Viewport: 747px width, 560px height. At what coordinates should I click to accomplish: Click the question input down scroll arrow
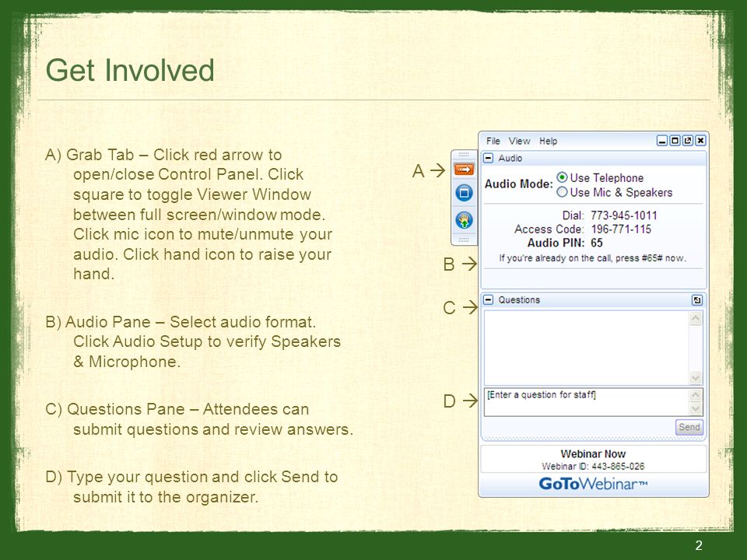click(x=696, y=408)
